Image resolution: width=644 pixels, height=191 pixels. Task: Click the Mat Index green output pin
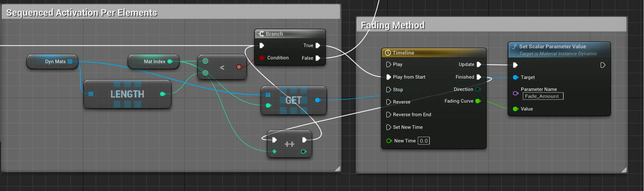(170, 61)
